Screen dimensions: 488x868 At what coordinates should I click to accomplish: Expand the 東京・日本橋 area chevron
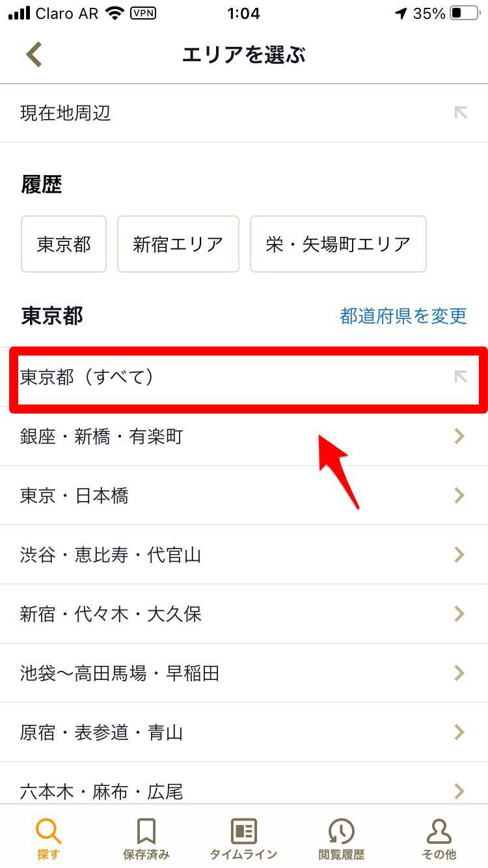coord(459,495)
